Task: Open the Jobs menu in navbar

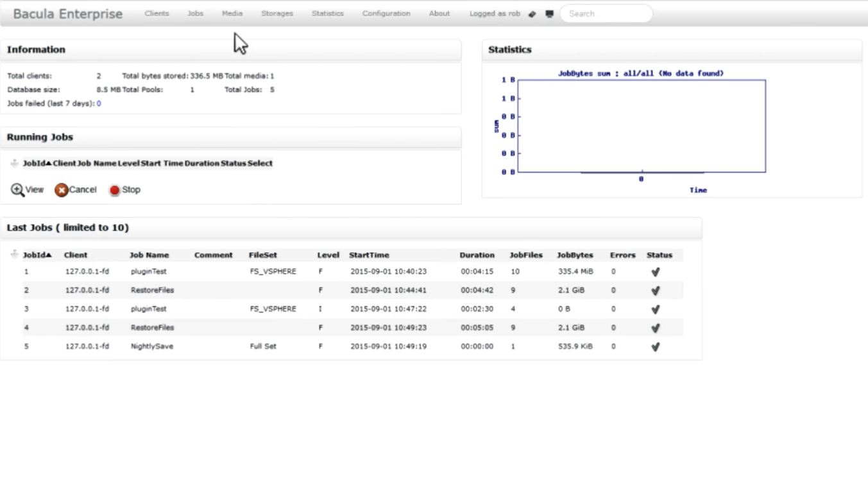Action: click(195, 13)
